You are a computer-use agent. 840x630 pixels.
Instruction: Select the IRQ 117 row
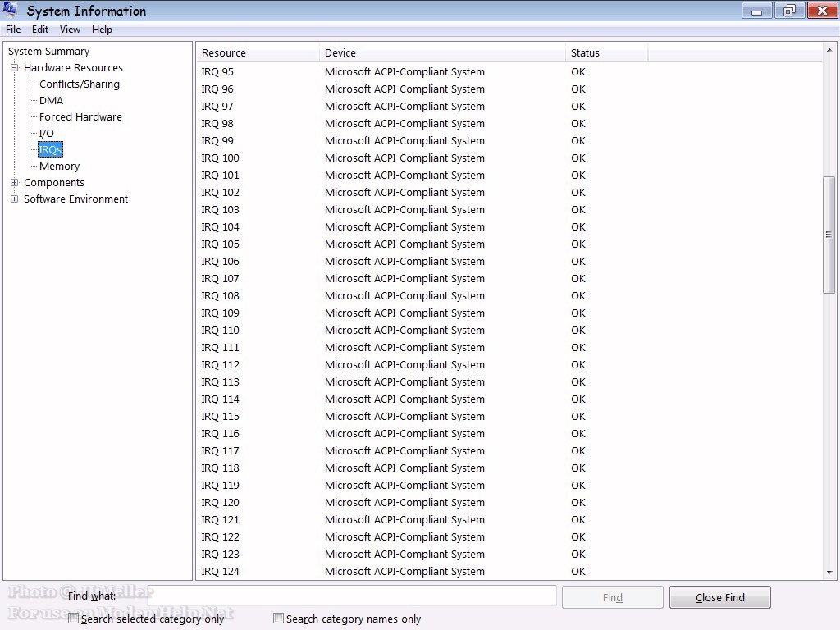click(x=509, y=450)
